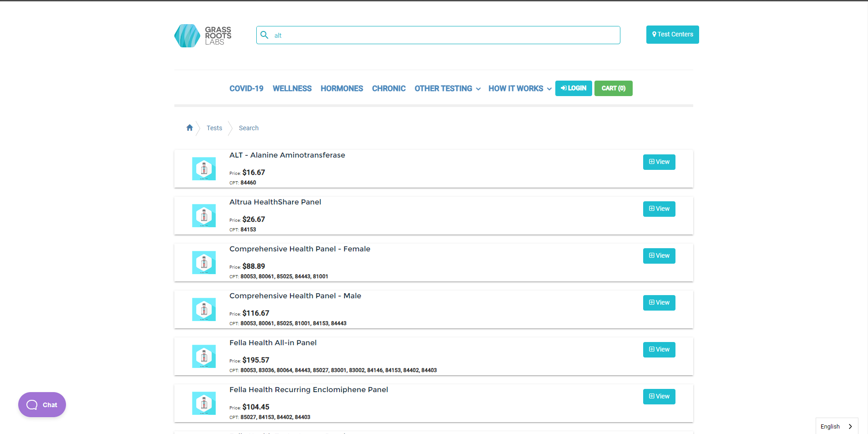
Task: Click Comprehensive Health Panel Male thumbnail
Action: click(204, 310)
